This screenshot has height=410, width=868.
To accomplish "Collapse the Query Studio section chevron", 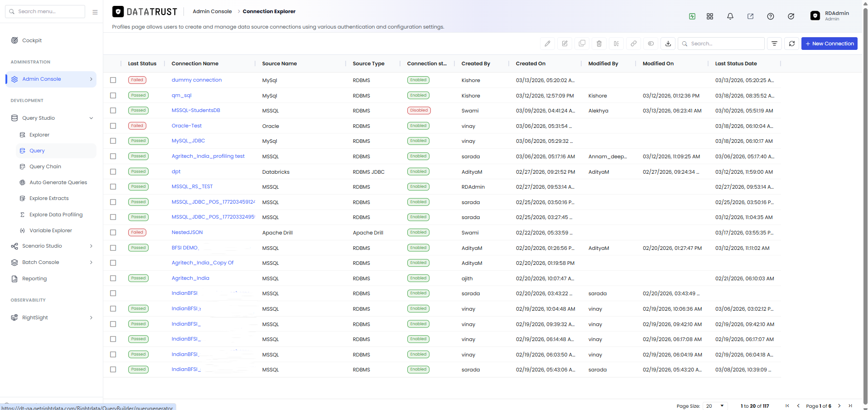I will [x=91, y=118].
